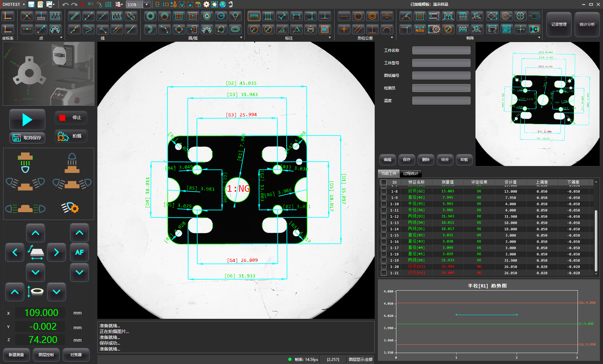
Task: Switch to the 过程统计 tab
Action: (x=410, y=174)
